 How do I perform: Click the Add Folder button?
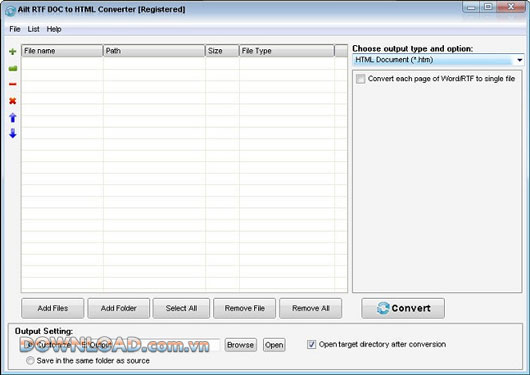point(119,308)
